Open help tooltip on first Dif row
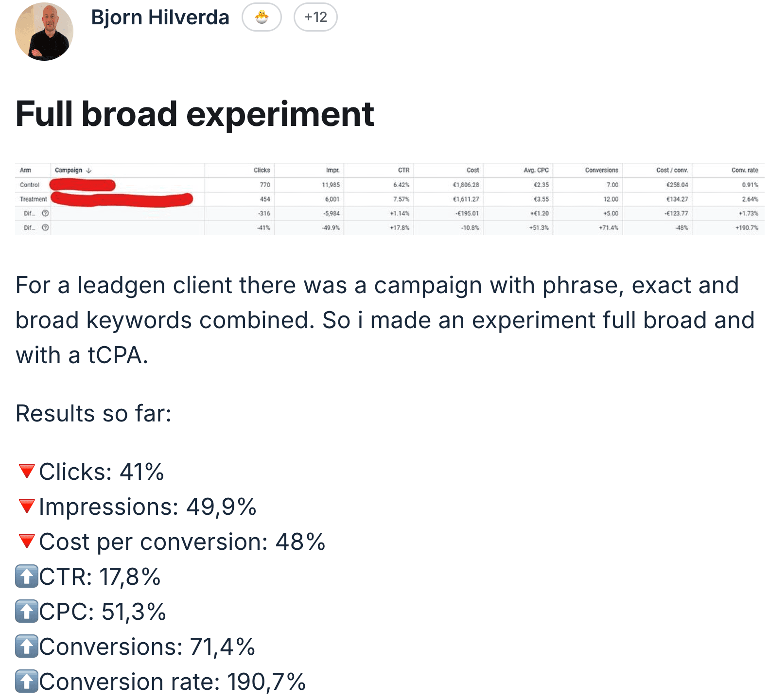769x700 pixels. (44, 212)
